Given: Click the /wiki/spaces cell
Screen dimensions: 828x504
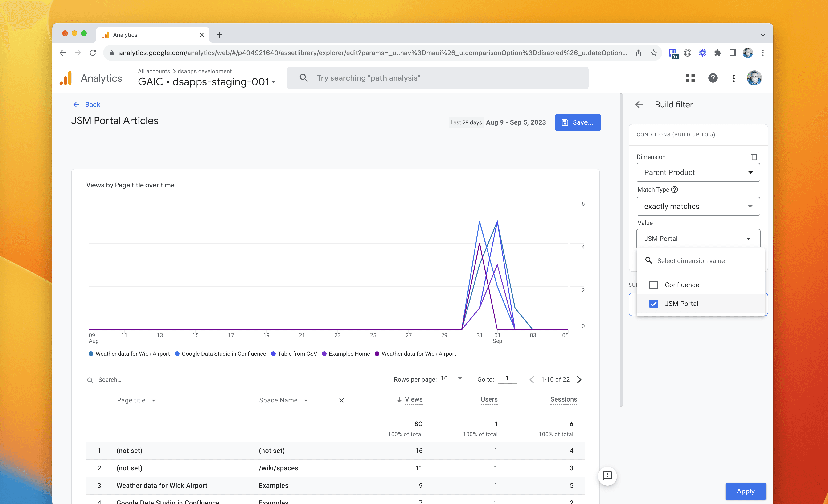Looking at the screenshot, I should pos(278,468).
